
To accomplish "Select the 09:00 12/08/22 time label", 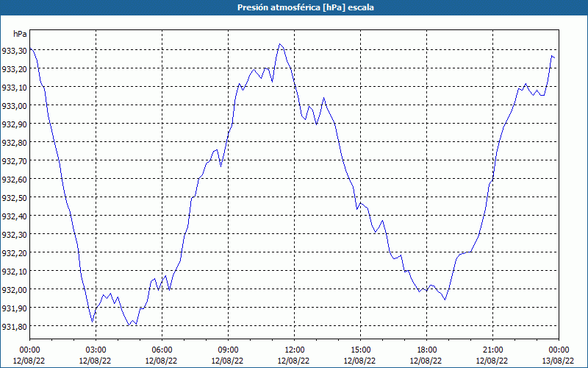I will tap(228, 355).
